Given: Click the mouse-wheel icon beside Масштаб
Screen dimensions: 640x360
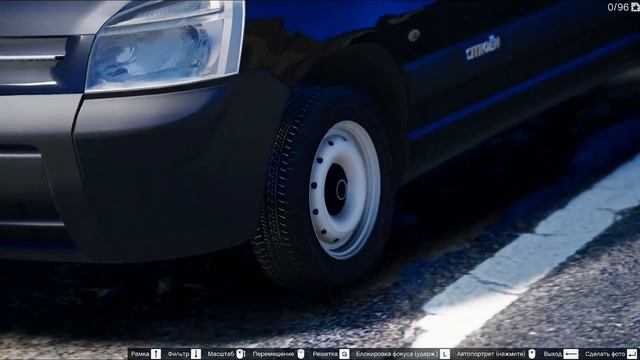Looking at the screenshot, I should click(240, 354).
